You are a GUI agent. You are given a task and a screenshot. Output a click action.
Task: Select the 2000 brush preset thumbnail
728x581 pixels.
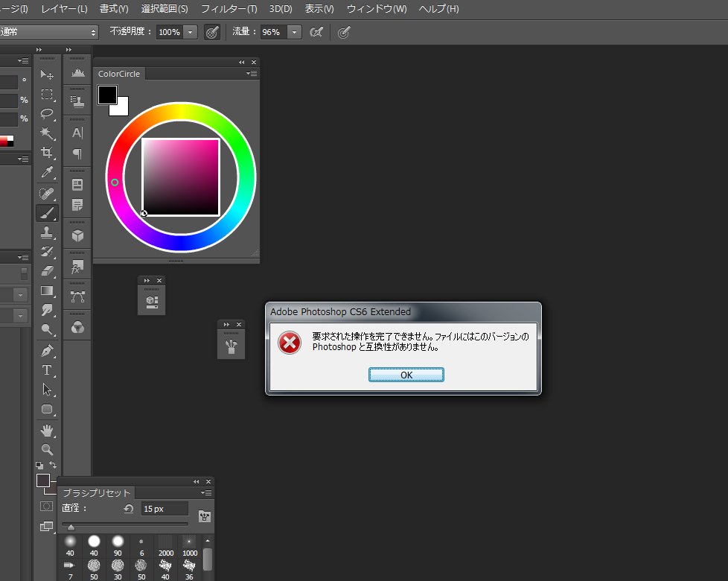165,541
